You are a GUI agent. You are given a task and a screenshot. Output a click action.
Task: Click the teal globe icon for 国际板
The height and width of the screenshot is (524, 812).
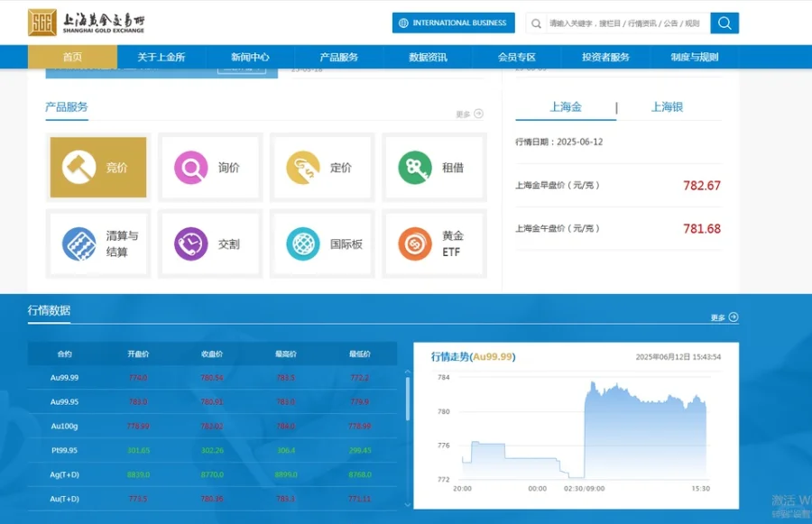pyautogui.click(x=303, y=244)
